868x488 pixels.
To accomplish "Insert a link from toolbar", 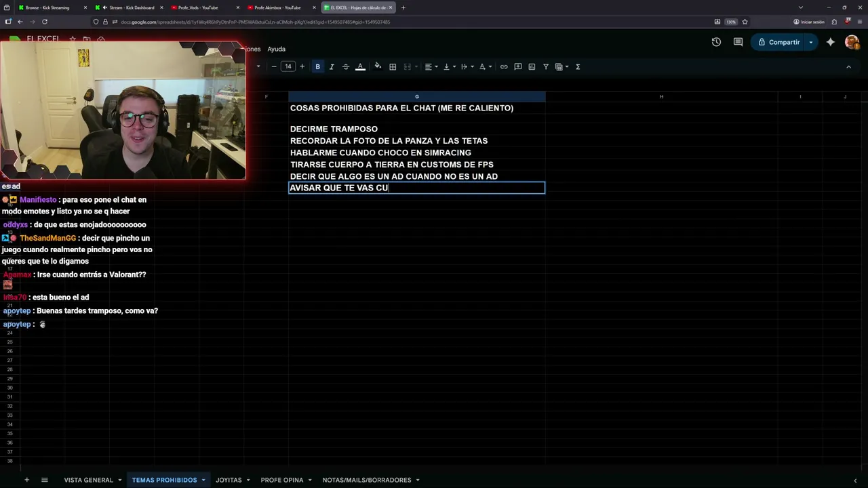I will tap(504, 66).
